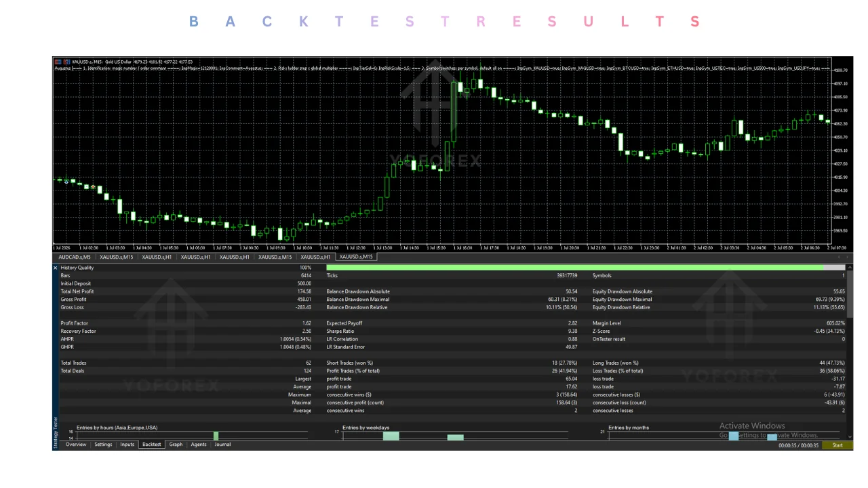
Task: Select the Backtest tab
Action: pyautogui.click(x=152, y=445)
